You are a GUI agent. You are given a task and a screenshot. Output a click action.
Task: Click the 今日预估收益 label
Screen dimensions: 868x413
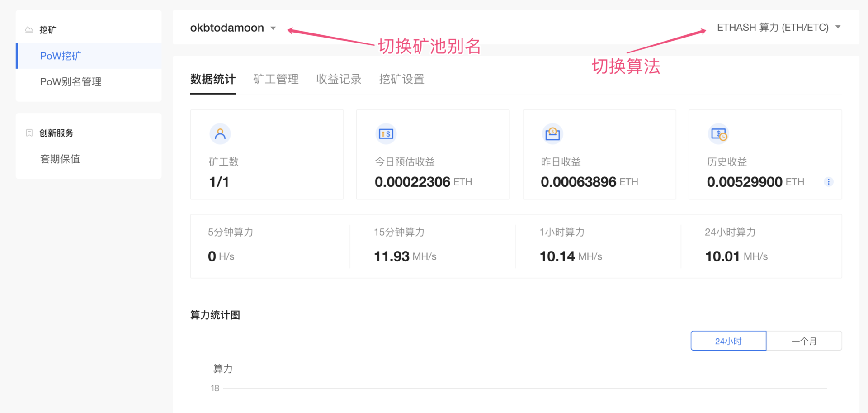405,162
